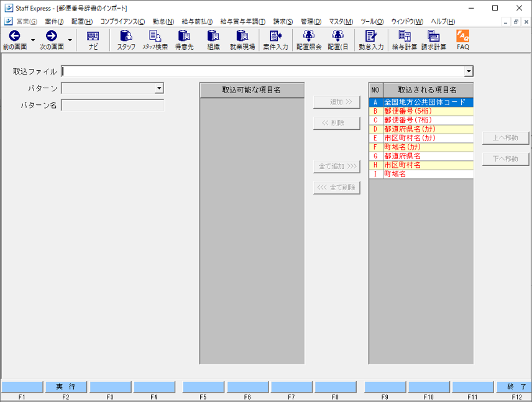Open the 案件(J) menu
This screenshot has height=402, width=532.
click(x=54, y=21)
